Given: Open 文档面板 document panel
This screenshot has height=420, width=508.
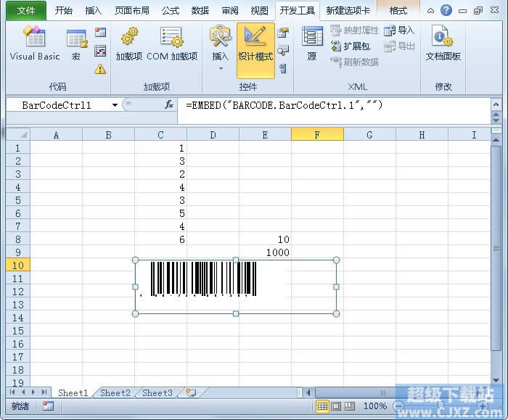Looking at the screenshot, I should click(x=443, y=44).
